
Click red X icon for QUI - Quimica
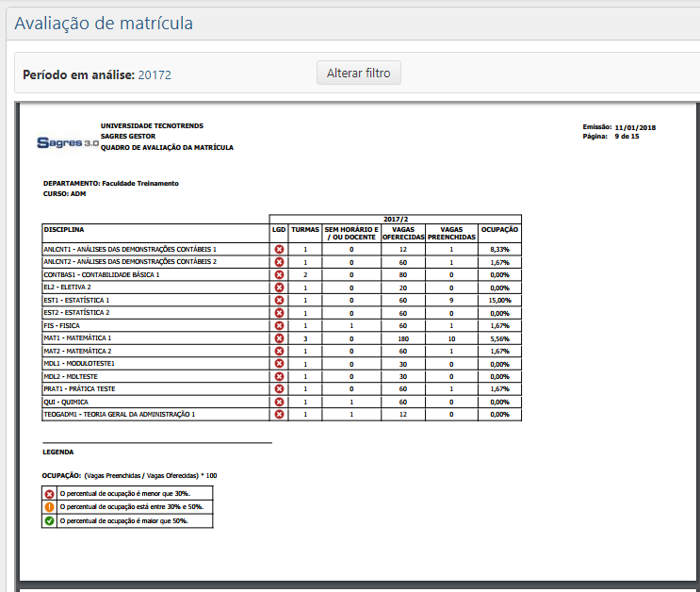click(x=279, y=401)
